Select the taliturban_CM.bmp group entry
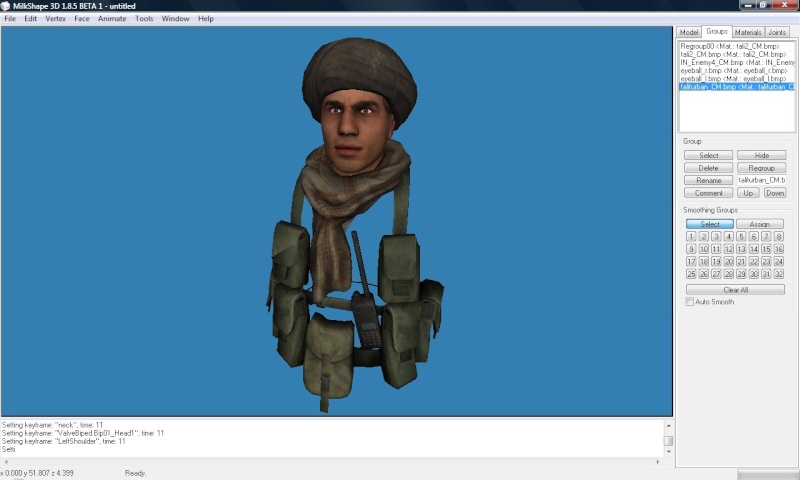Image resolution: width=800 pixels, height=480 pixels. coord(736,87)
